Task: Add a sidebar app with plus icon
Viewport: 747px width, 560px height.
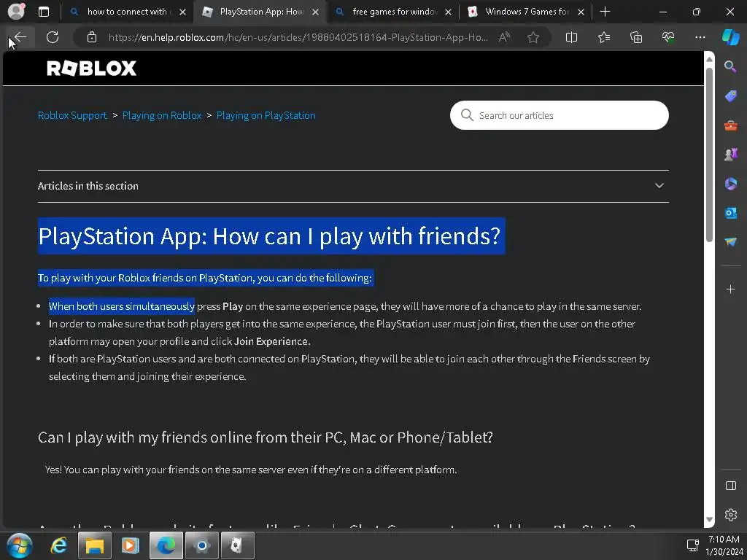Action: (730, 289)
